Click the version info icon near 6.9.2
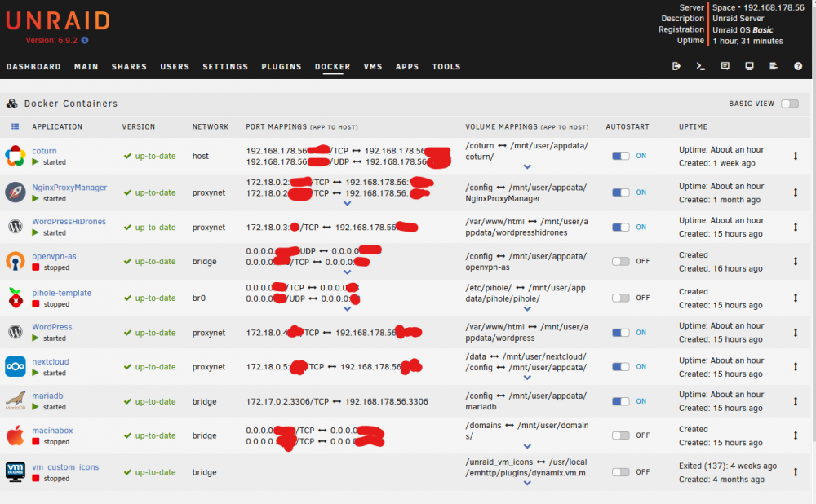 coord(85,40)
